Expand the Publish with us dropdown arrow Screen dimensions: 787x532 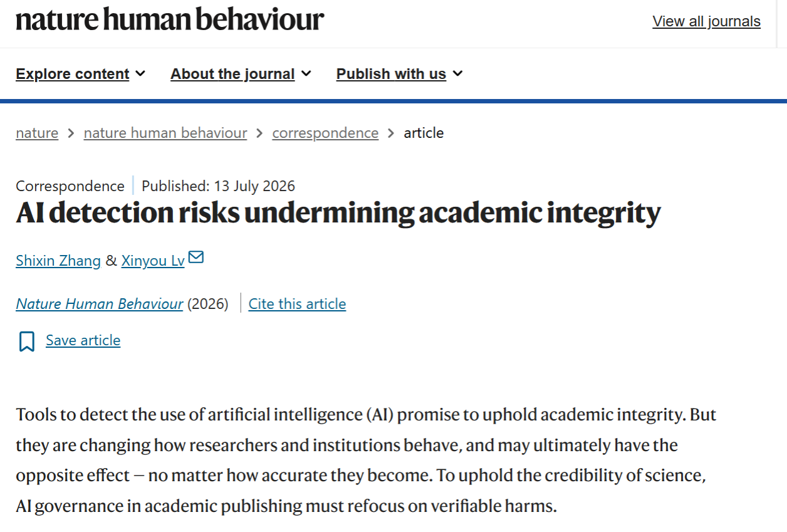coord(457,74)
